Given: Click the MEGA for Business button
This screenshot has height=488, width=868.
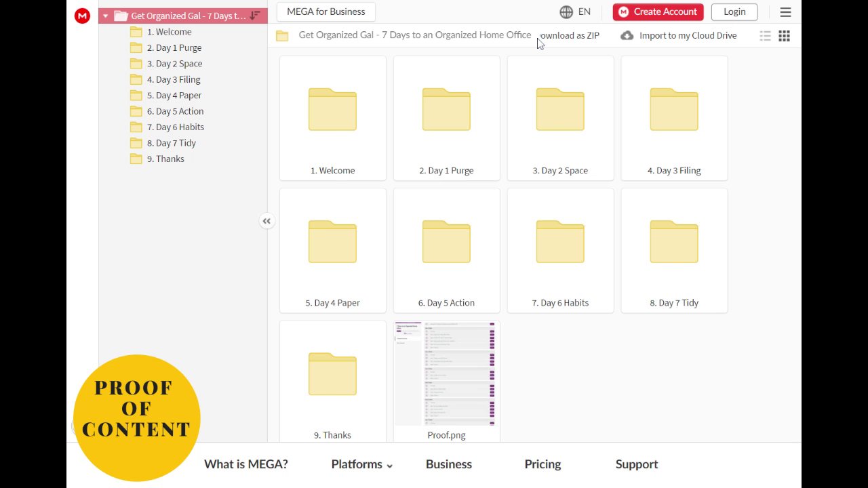Looking at the screenshot, I should coord(326,12).
